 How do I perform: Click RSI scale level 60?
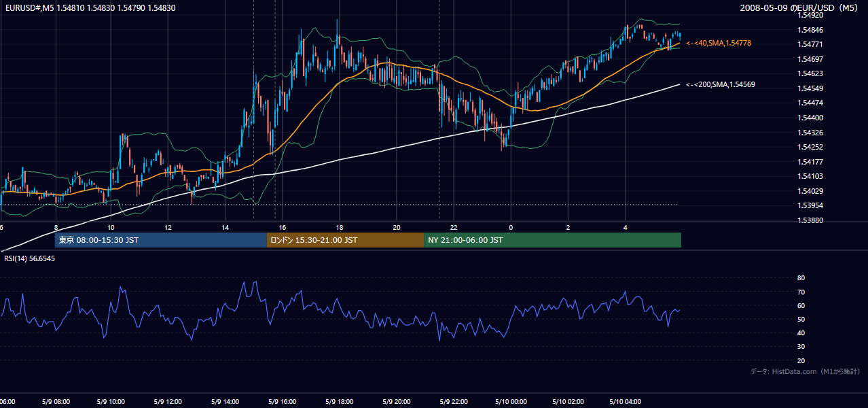(801, 305)
